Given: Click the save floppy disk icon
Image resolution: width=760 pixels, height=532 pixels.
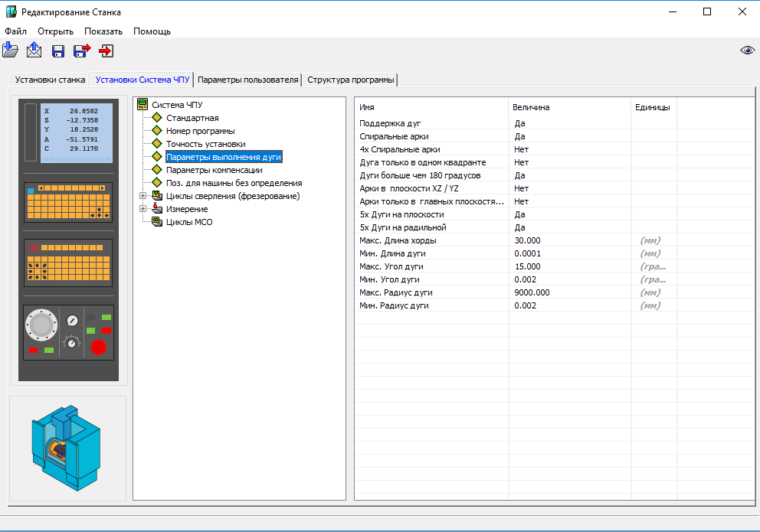Looking at the screenshot, I should click(58, 51).
